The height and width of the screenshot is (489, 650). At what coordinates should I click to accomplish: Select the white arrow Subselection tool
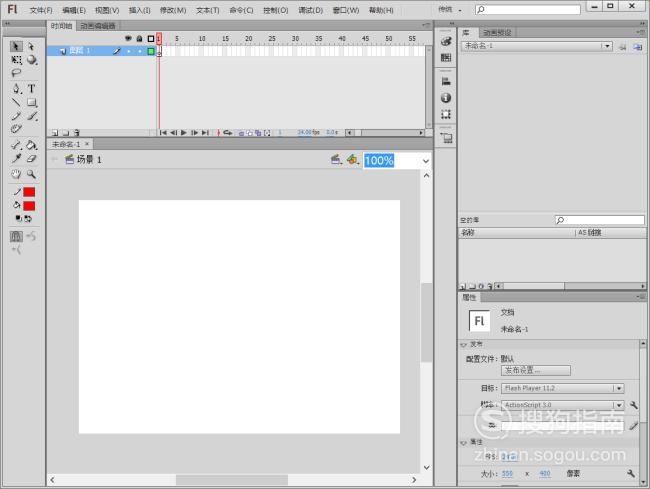31,46
